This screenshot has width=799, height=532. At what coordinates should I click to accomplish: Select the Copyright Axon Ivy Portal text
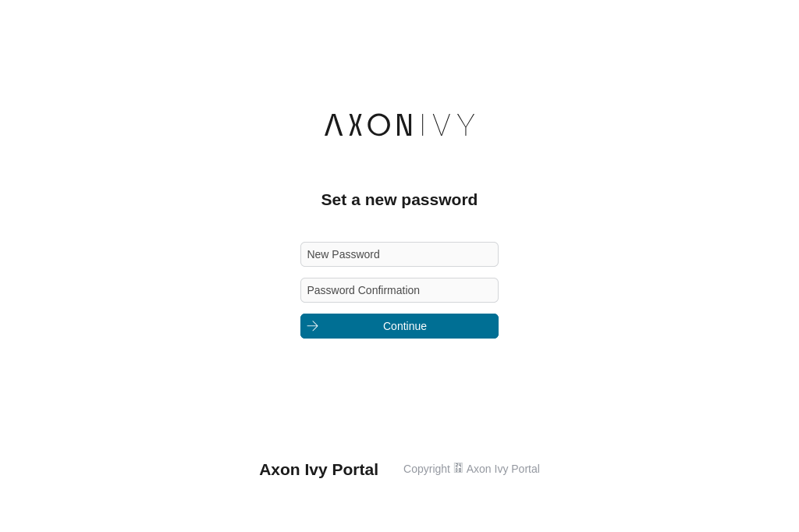point(471,469)
